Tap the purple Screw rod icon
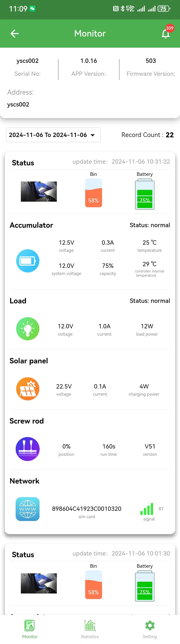180x644 pixels. tap(28, 449)
